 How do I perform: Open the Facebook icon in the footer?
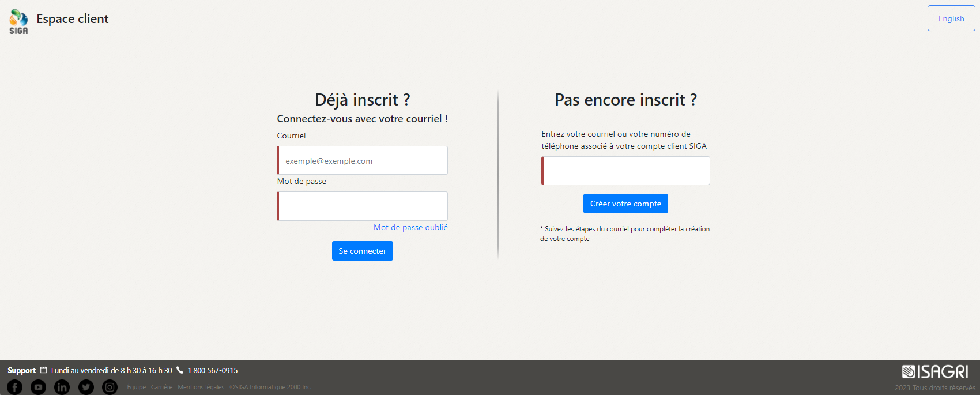pyautogui.click(x=14, y=387)
